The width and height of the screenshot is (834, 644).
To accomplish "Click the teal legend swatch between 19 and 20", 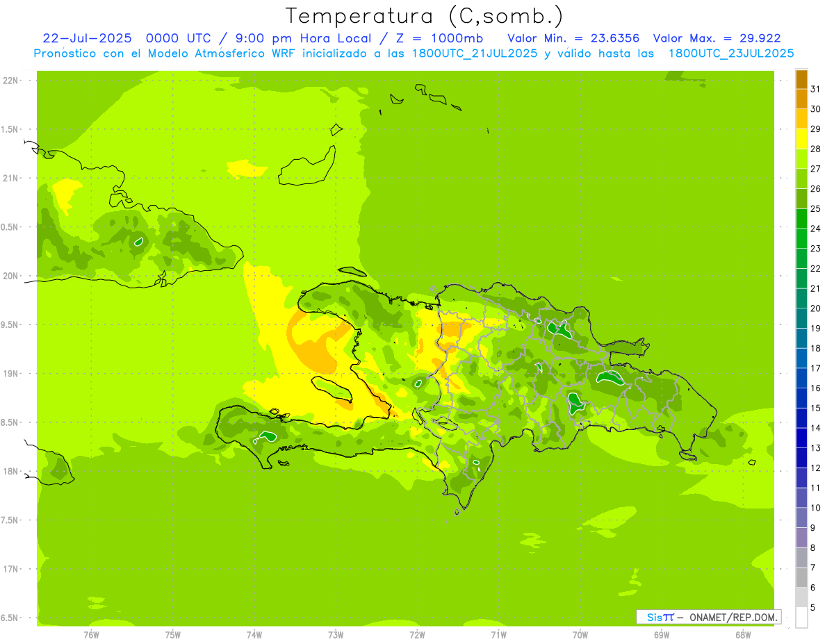I will 801,318.
